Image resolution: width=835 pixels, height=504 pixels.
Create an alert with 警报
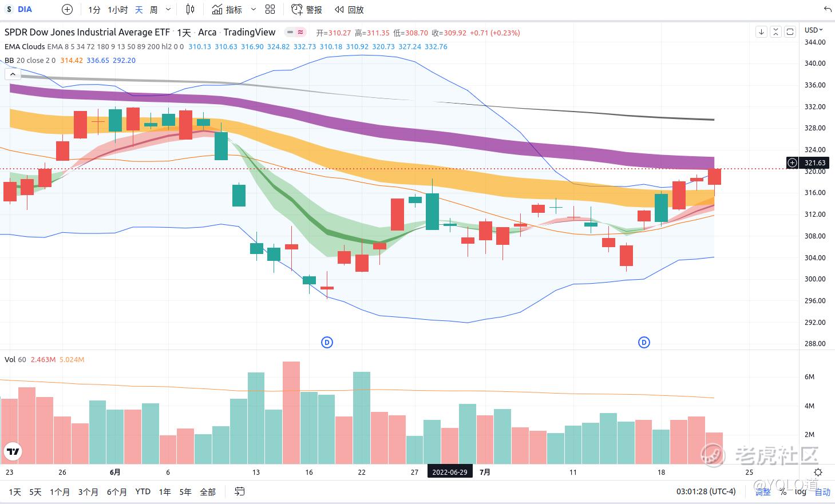click(307, 10)
